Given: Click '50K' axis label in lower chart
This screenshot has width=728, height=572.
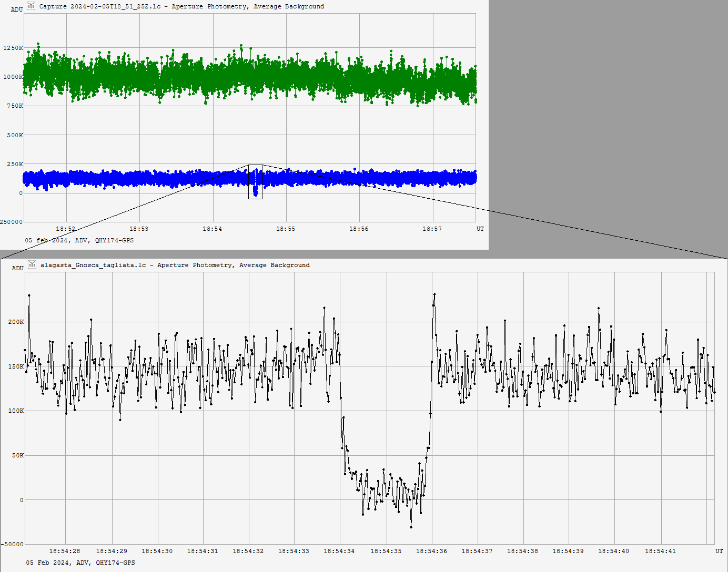Looking at the screenshot, I should 17,455.
